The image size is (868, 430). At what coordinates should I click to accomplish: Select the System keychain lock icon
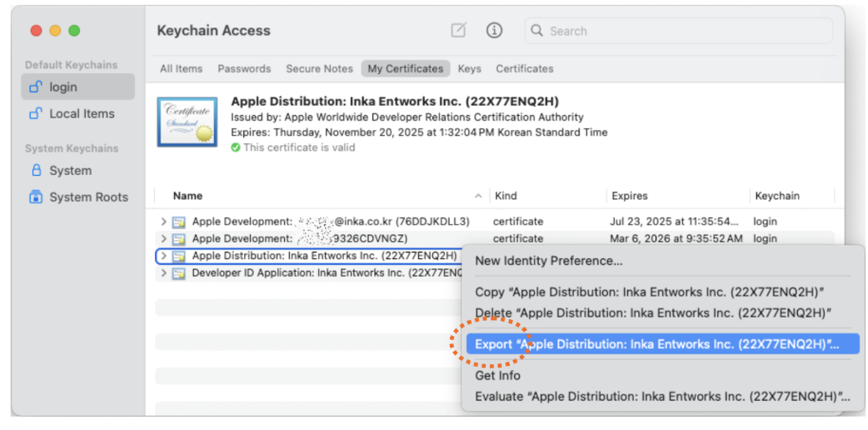click(36, 170)
